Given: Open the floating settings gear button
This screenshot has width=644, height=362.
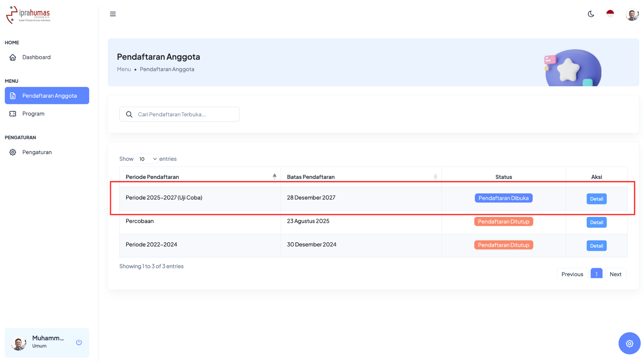Looking at the screenshot, I should [629, 343].
